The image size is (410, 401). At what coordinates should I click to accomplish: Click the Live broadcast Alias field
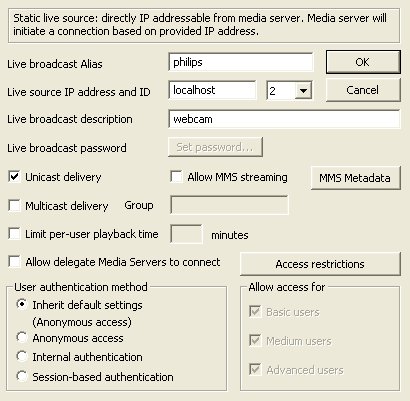point(241,62)
